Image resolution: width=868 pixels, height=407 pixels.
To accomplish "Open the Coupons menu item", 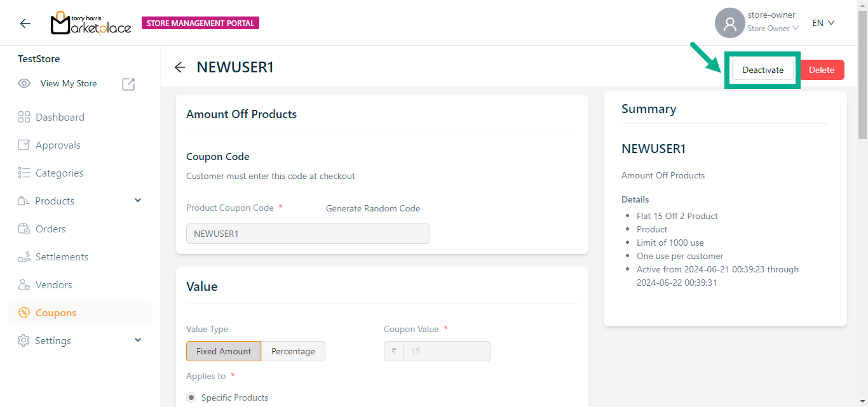I will pos(56,312).
